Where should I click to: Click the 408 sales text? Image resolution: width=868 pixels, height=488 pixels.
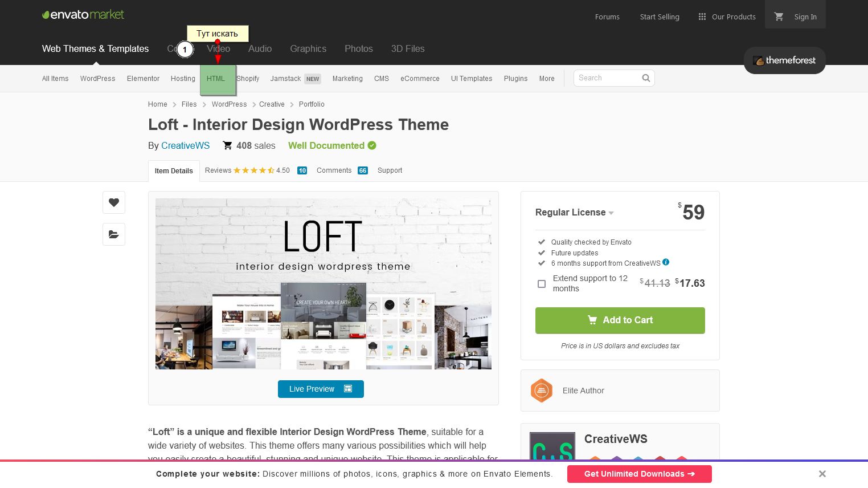tap(256, 146)
